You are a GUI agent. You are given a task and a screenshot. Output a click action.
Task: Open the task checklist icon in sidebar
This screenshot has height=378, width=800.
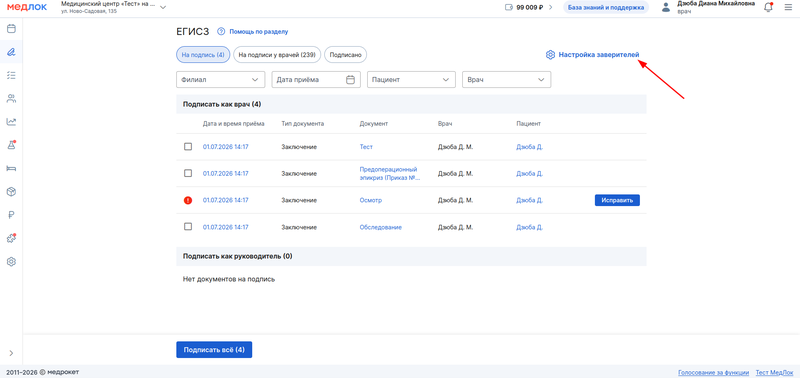(x=11, y=75)
